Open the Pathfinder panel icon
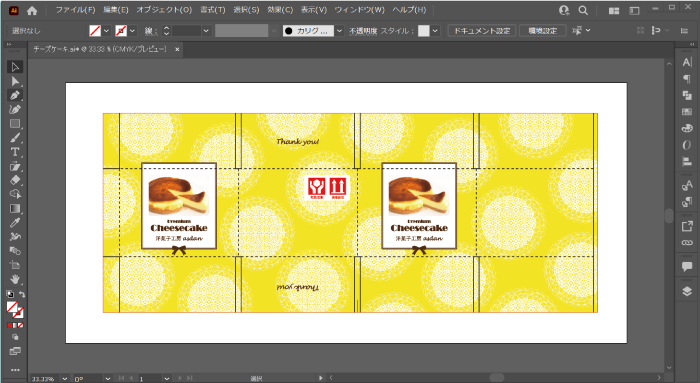The height and width of the screenshot is (383, 700). pyautogui.click(x=687, y=95)
